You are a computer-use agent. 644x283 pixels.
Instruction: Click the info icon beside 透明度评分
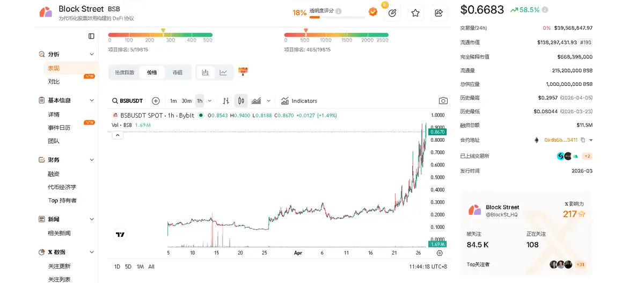pos(339,11)
